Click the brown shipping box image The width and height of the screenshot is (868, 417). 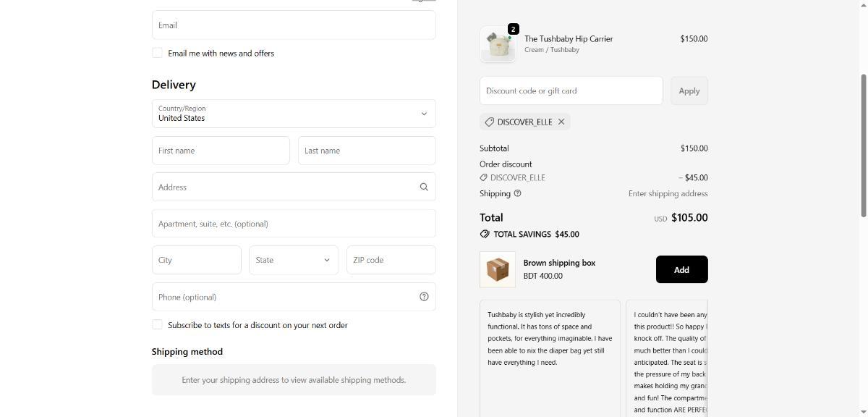tap(498, 270)
